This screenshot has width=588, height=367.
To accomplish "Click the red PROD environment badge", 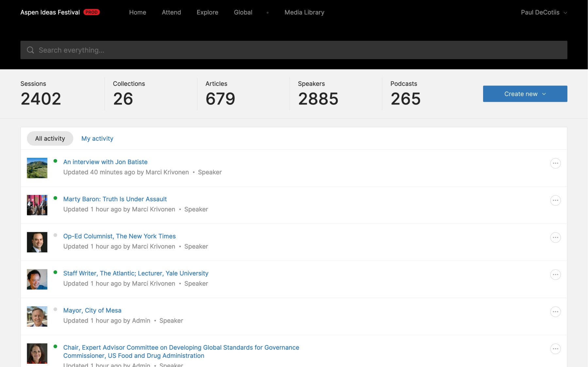I will tap(92, 12).
